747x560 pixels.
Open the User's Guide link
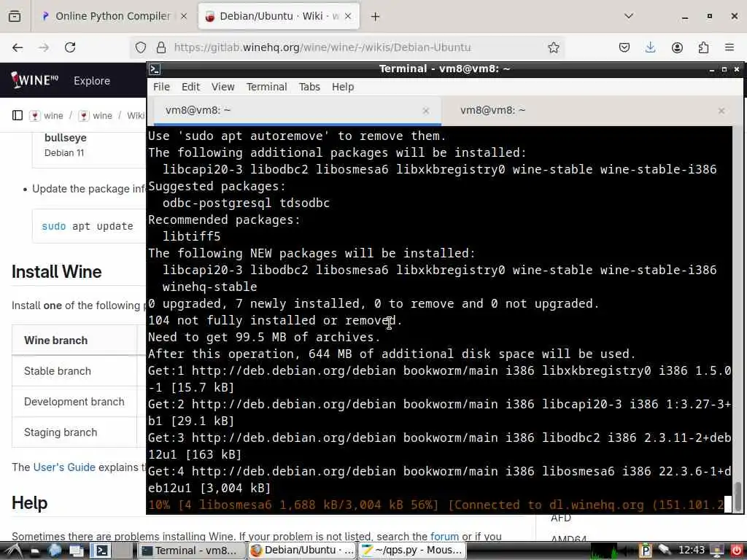point(64,467)
